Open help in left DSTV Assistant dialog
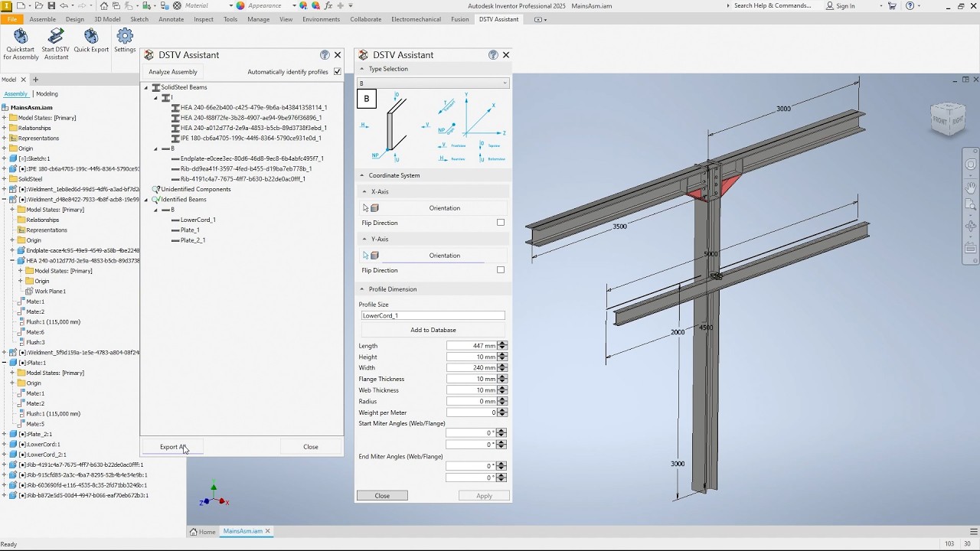This screenshot has height=551, width=980. 325,55
